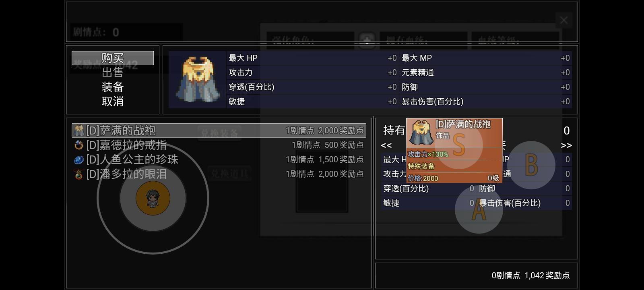Click the robe thumbnail in item tooltip
Screen dimensions: 644x290
[x=421, y=133]
